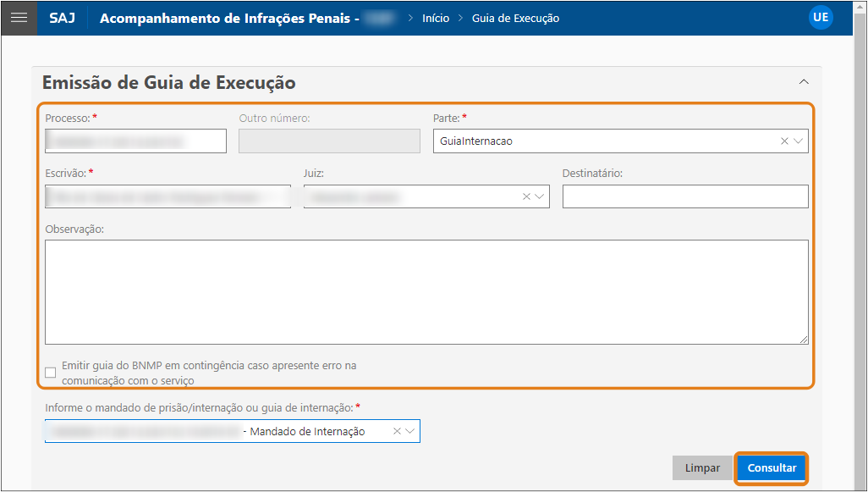
Task: Open the Juiz dropdown arrow
Action: point(540,196)
